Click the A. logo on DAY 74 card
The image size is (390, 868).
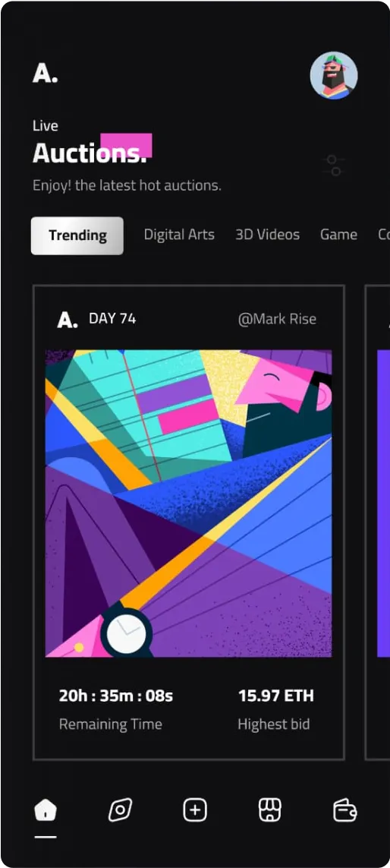(x=68, y=320)
